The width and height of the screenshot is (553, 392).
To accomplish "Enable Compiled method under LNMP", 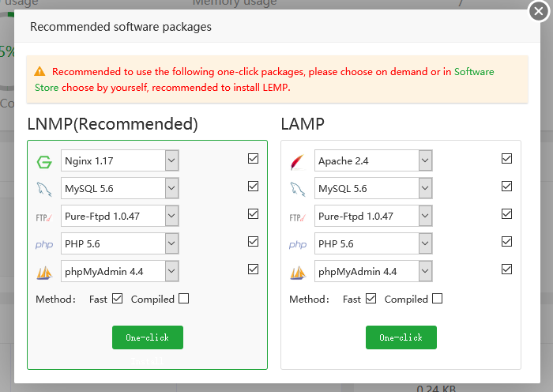I will [184, 299].
